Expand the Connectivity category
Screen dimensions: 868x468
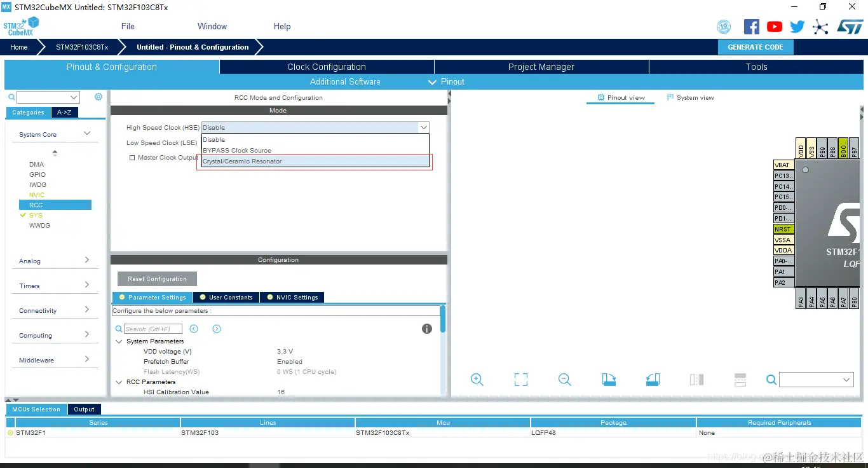tap(87, 310)
